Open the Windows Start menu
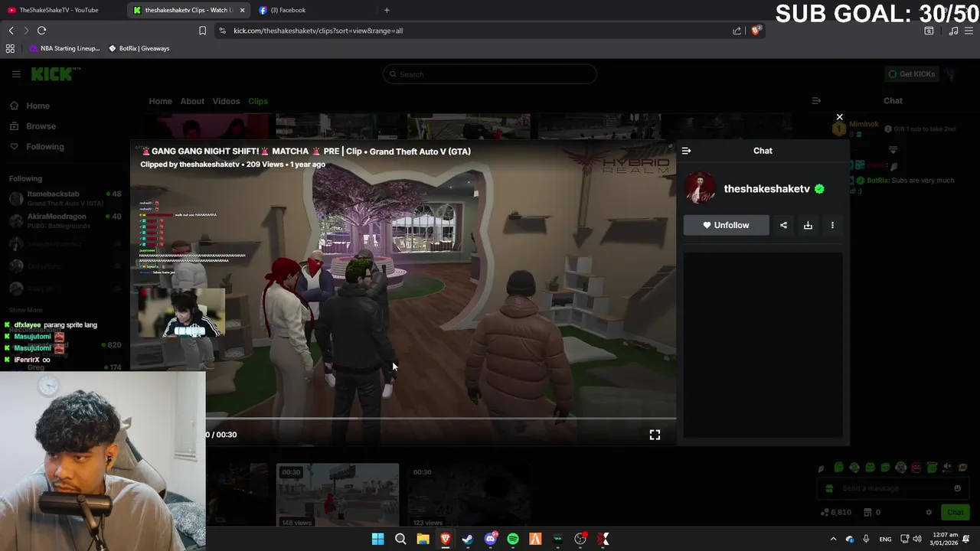Screen dimensions: 980x551 pyautogui.click(x=377, y=539)
